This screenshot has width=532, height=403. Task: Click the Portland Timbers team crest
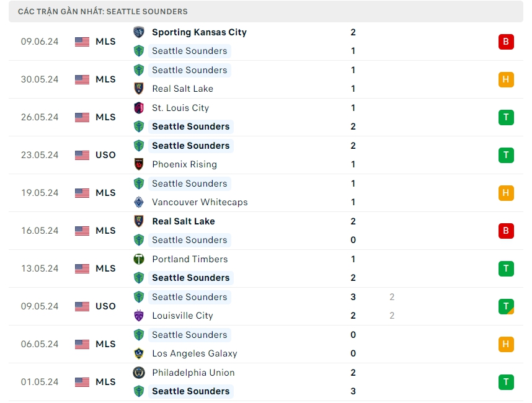coord(139,259)
